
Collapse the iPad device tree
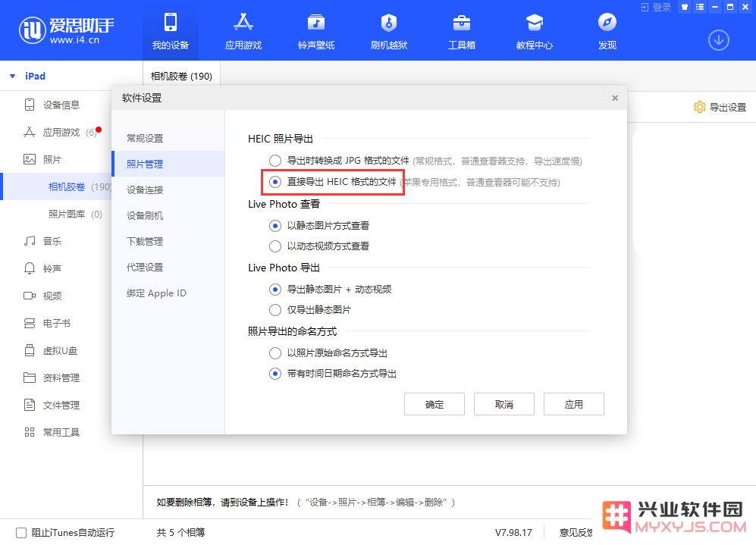[x=13, y=76]
